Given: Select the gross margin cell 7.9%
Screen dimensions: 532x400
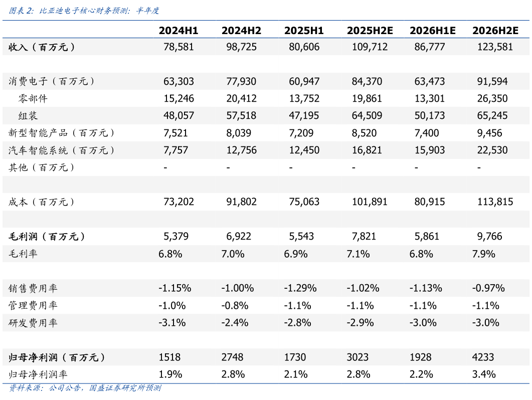Looking at the screenshot, I should pyautogui.click(x=483, y=254).
